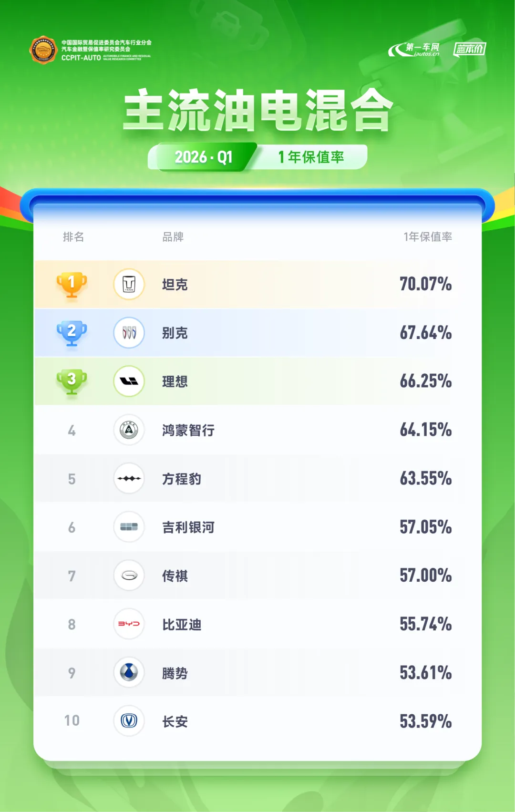
Task: Click the Tank brand logo icon
Action: 129,284
